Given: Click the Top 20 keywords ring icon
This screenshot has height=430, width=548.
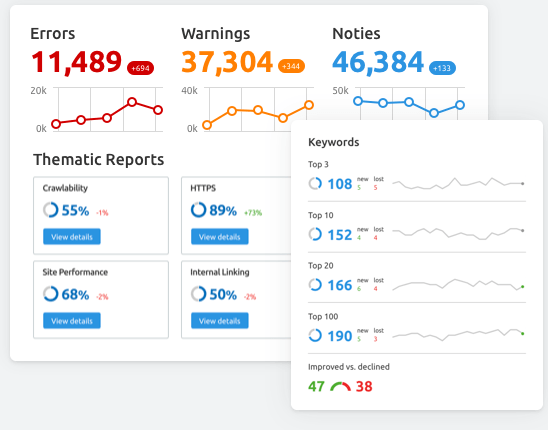Looking at the screenshot, I should point(315,285).
